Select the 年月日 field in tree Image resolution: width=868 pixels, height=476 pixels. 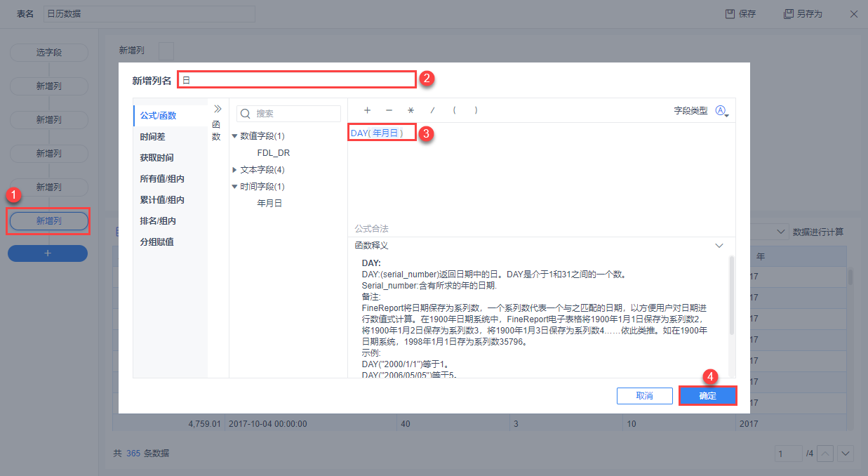(x=270, y=204)
